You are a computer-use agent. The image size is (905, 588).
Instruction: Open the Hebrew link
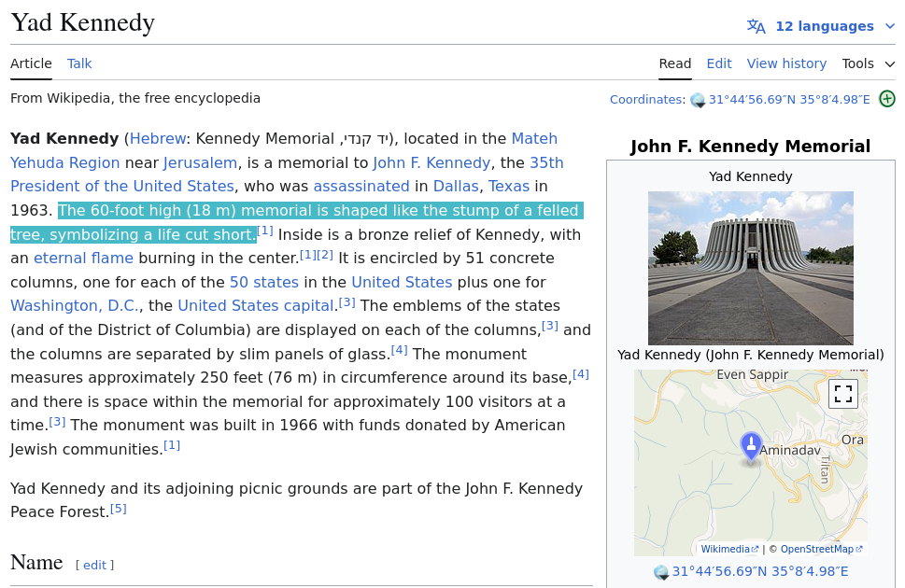pos(158,138)
